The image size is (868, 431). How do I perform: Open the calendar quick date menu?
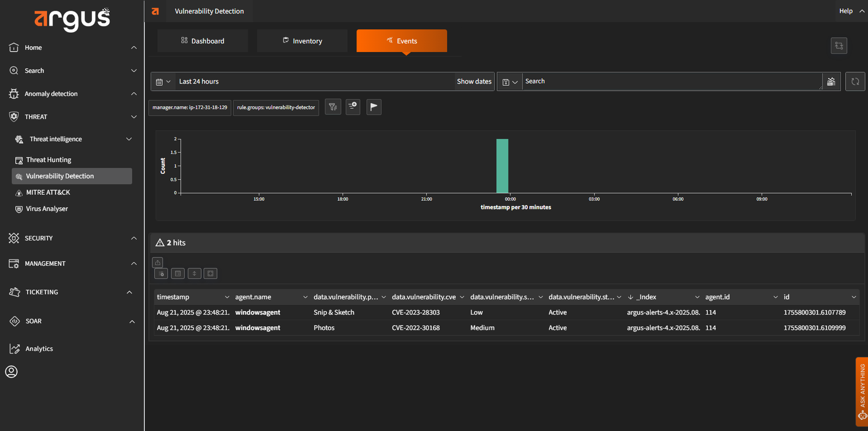(x=163, y=82)
